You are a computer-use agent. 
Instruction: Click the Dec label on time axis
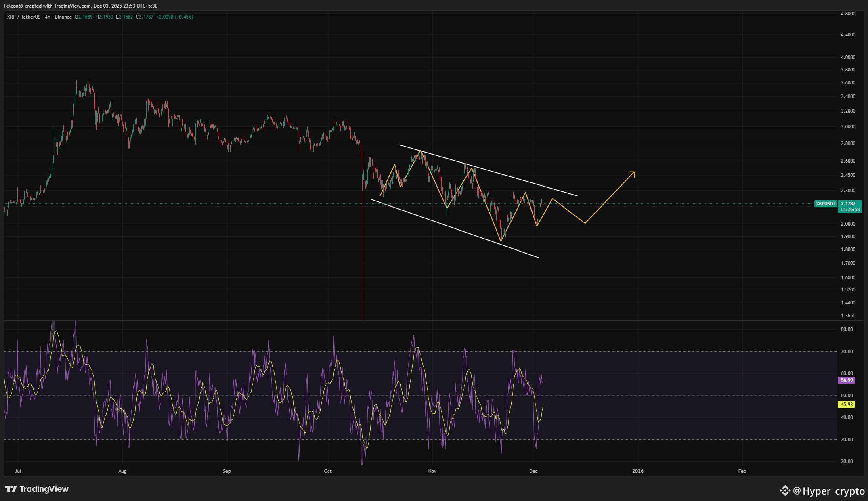click(x=533, y=471)
